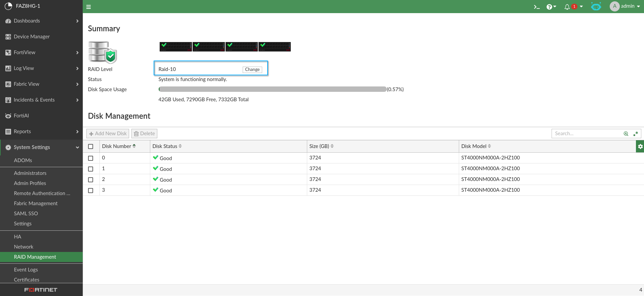Open the CLI console icon
This screenshot has height=296, width=644.
click(537, 7)
